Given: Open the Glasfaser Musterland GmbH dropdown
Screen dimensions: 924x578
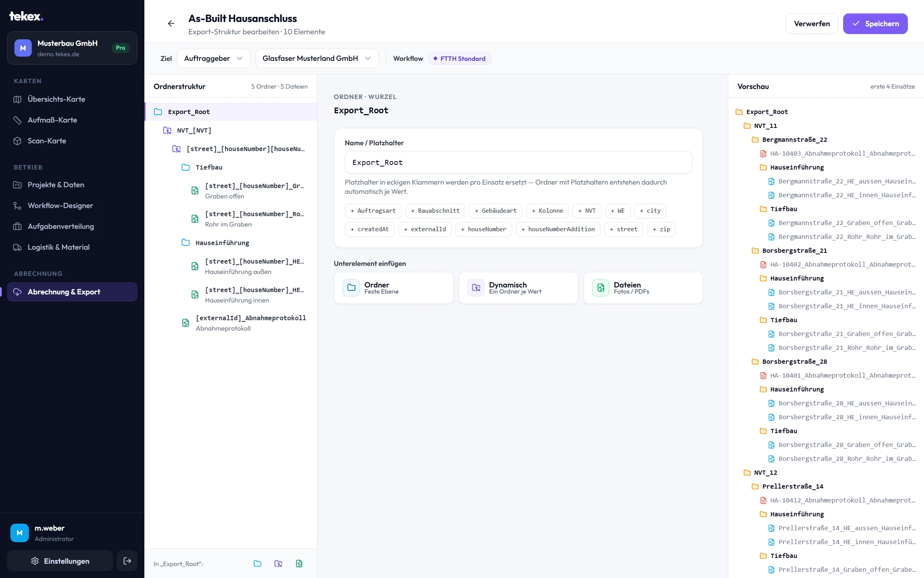Looking at the screenshot, I should (x=316, y=59).
